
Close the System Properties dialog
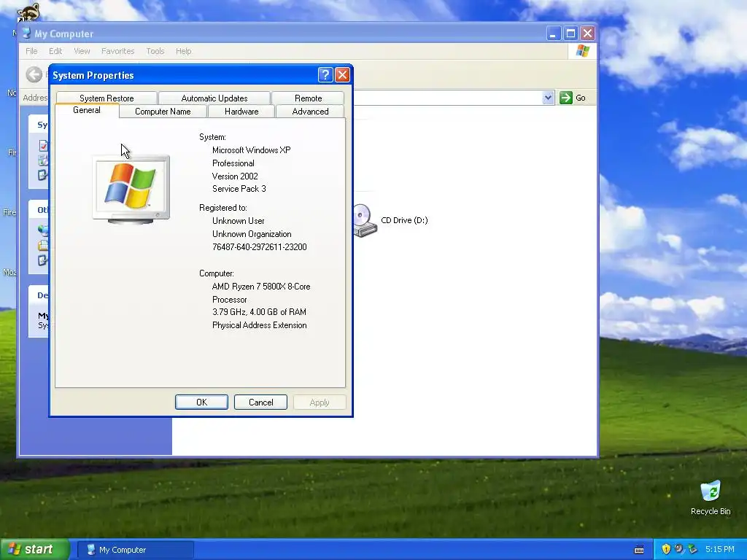[343, 75]
